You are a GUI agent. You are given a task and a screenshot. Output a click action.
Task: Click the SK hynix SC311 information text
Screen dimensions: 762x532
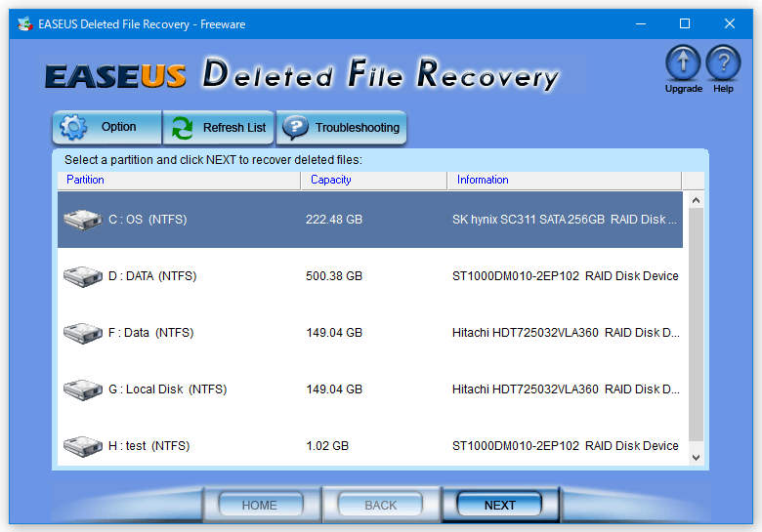click(565, 220)
